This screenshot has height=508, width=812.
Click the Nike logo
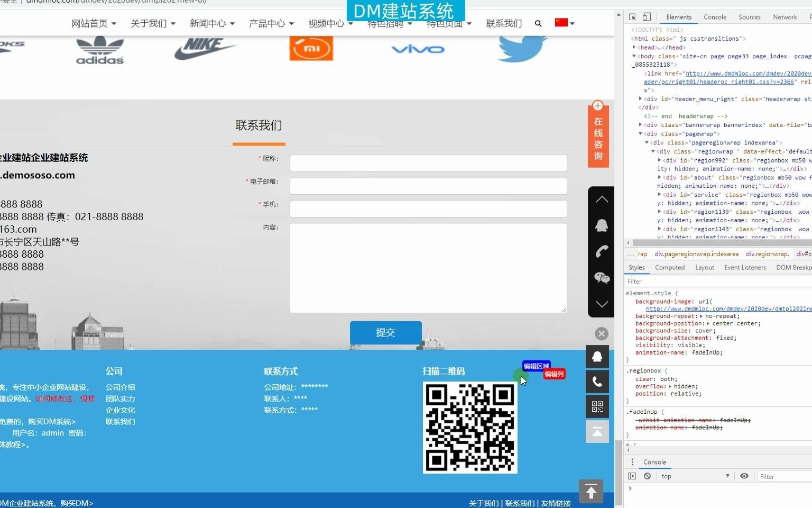click(x=205, y=49)
